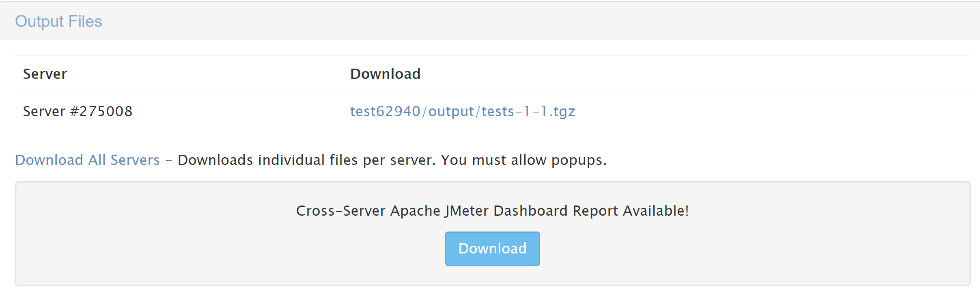This screenshot has width=980, height=290.
Task: Click the Output Files panel header
Action: (x=58, y=21)
